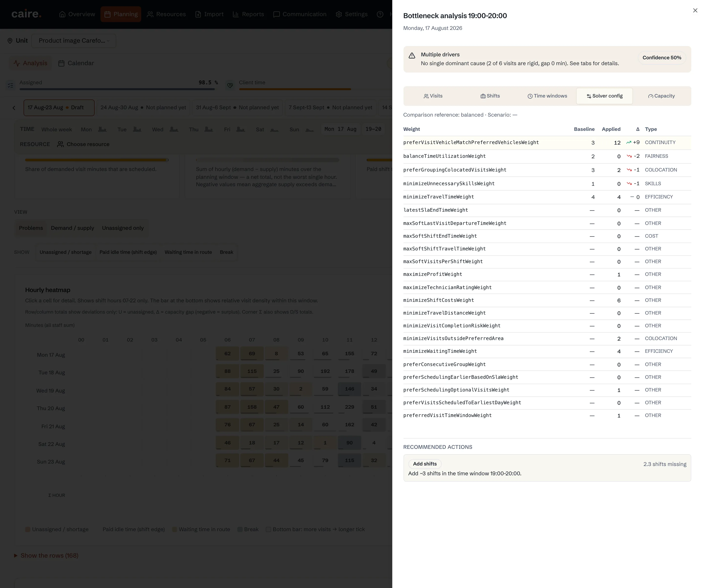The width and height of the screenshot is (706, 588).
Task: Click the Resources people icon in navbar
Action: pos(150,14)
